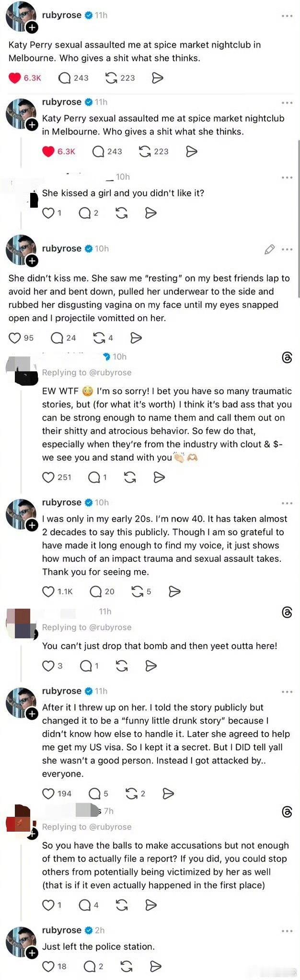The image size is (300, 980).
Task: Open the share icon on the 1.1K-liked post
Action: coord(174,591)
